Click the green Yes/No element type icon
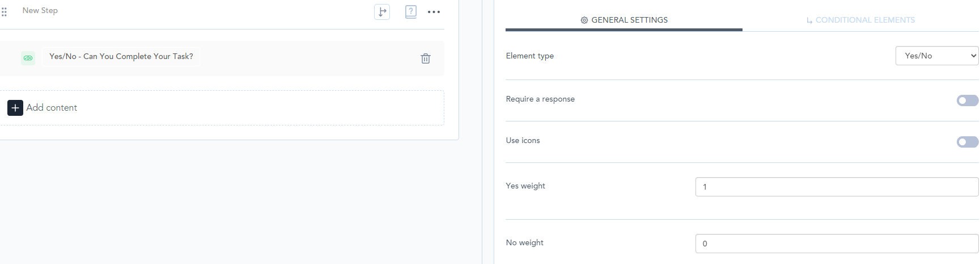 click(x=28, y=58)
